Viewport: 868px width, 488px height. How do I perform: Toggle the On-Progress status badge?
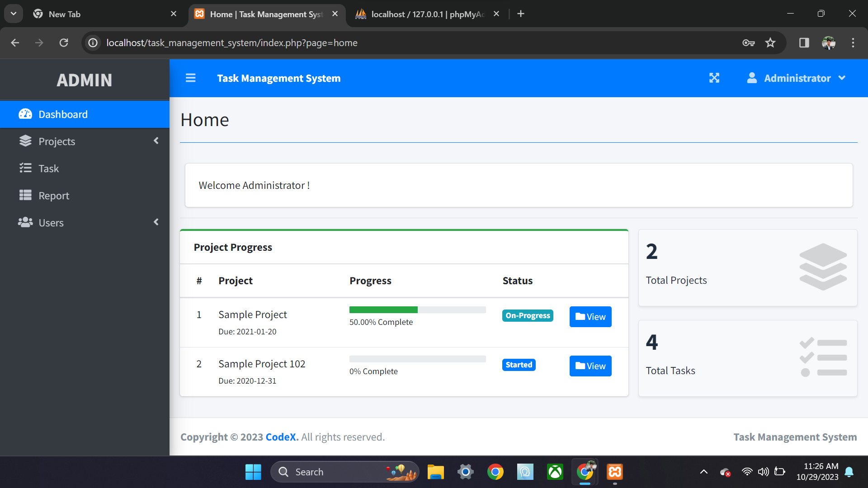coord(527,315)
